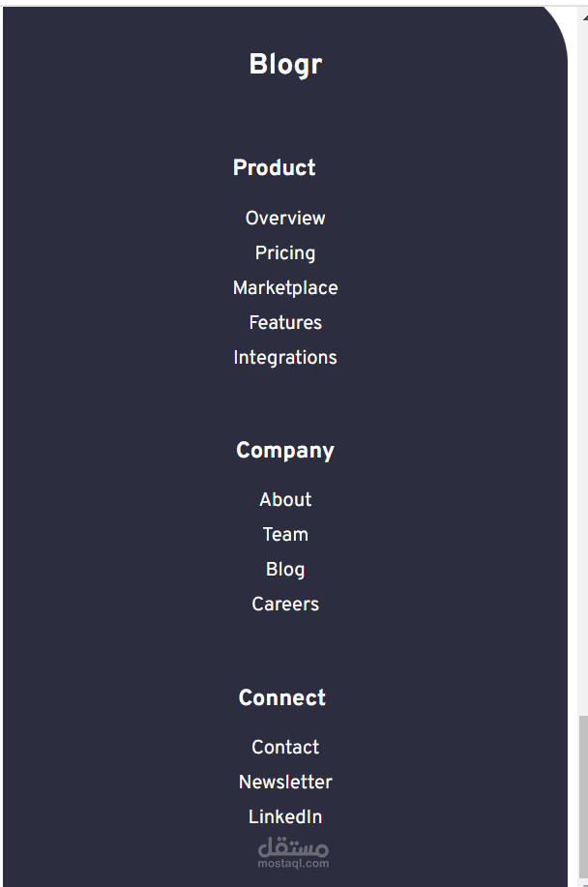Click the Product section heading
This screenshot has width=588, height=887.
coord(275,167)
